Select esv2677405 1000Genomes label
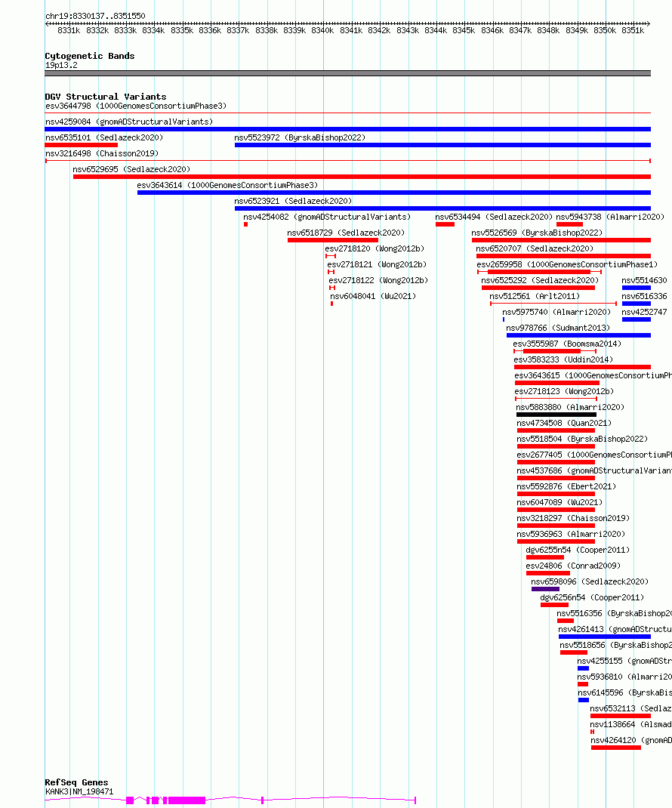672x808 pixels. click(594, 455)
